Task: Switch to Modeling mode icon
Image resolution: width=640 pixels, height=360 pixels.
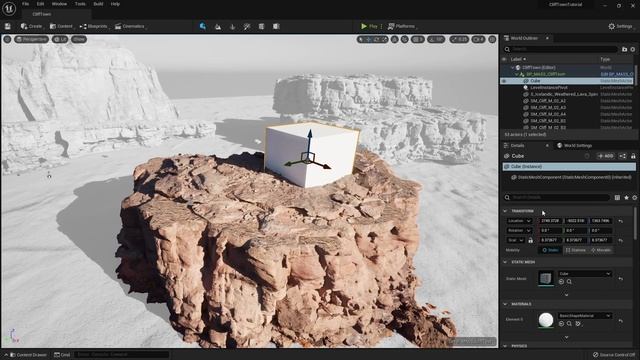Action: tap(262, 27)
